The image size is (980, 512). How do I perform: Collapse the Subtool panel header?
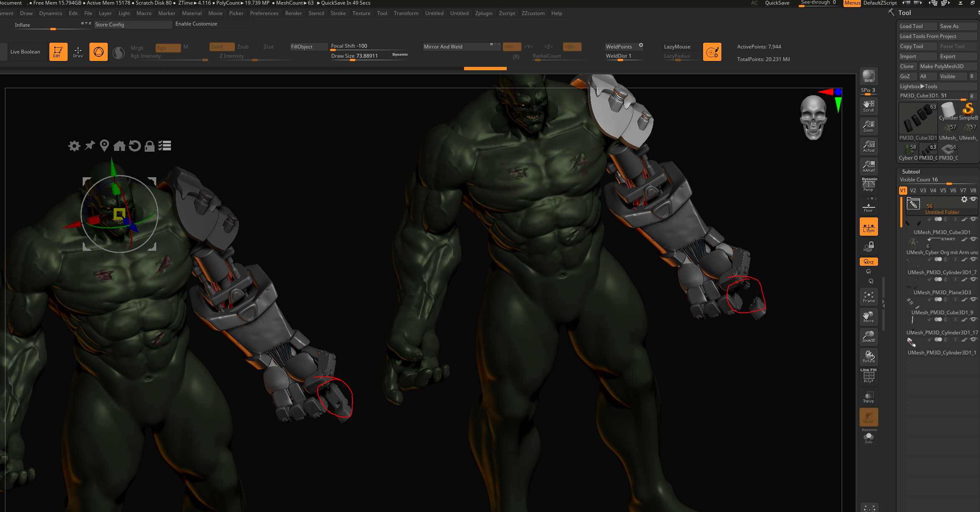coord(911,172)
